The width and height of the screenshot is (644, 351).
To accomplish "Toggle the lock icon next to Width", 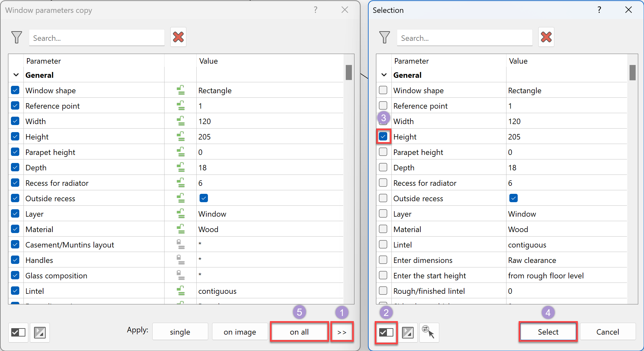I will (181, 121).
